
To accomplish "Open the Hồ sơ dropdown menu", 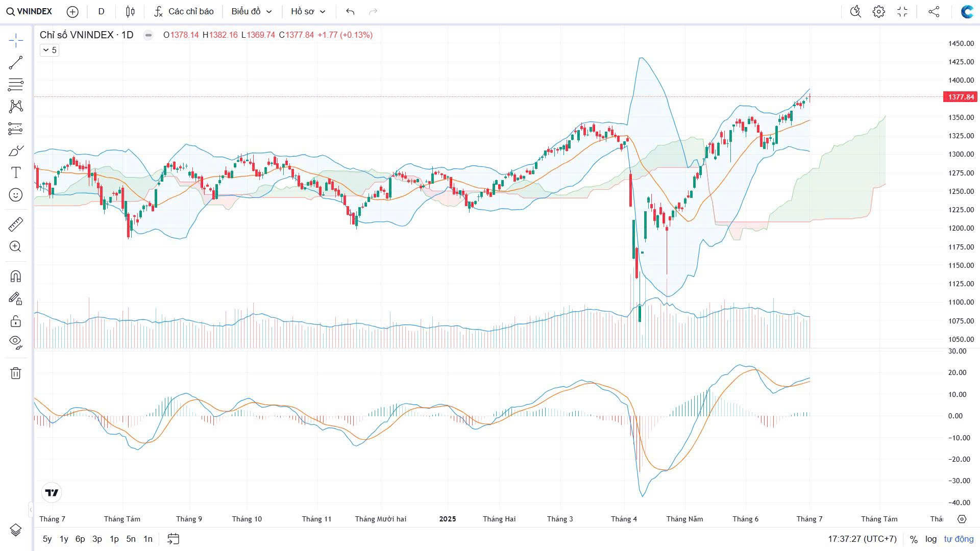I will click(308, 11).
